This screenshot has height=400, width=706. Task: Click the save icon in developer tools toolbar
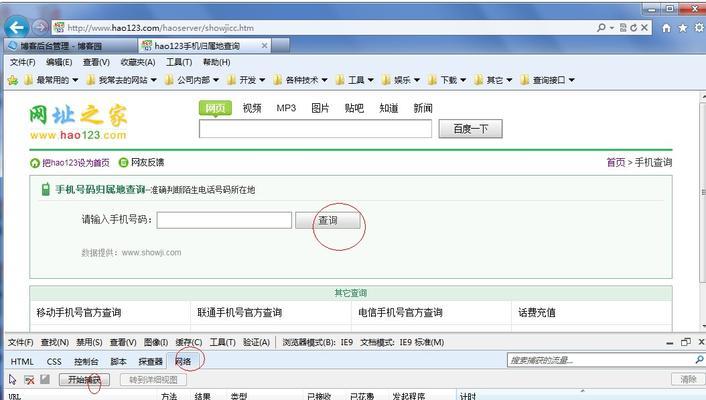(45, 379)
